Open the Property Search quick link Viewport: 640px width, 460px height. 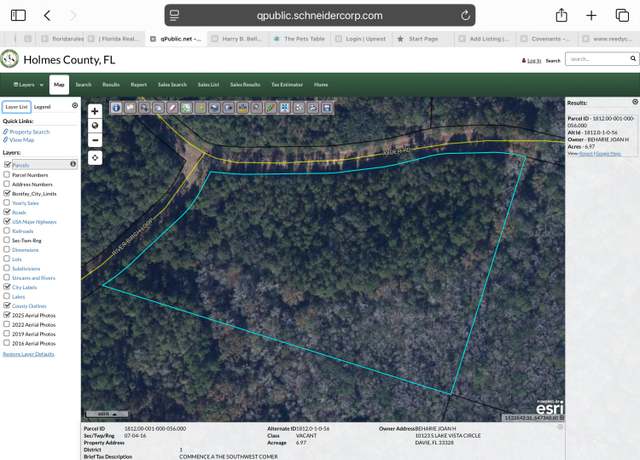[x=29, y=132]
